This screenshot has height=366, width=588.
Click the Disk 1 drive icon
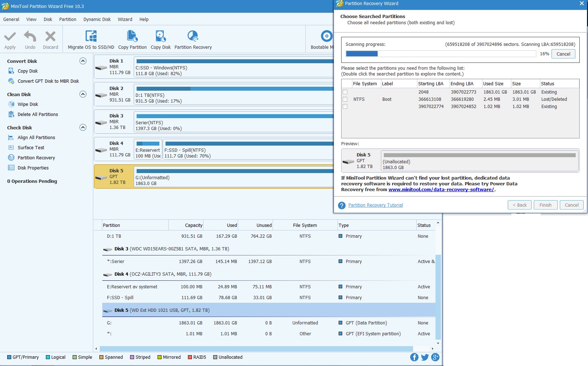pos(101,68)
